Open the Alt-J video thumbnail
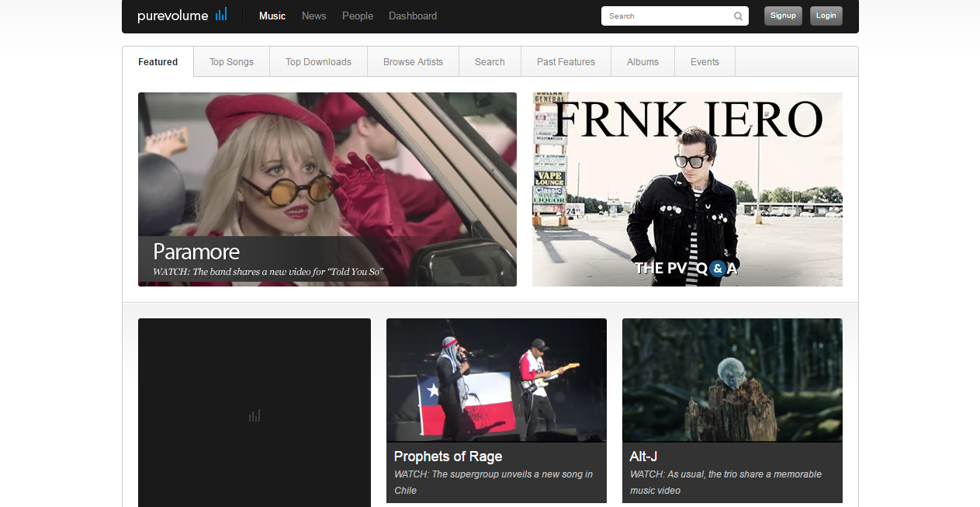The height and width of the screenshot is (507, 980). 732,380
